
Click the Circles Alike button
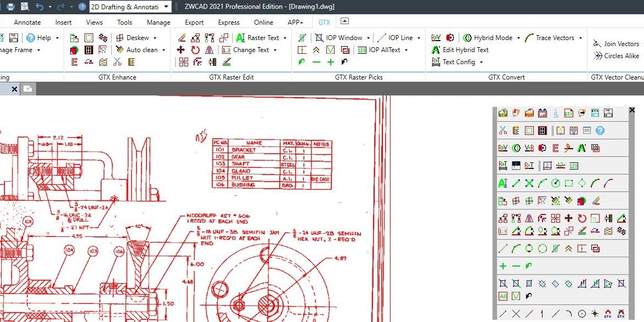pos(616,56)
